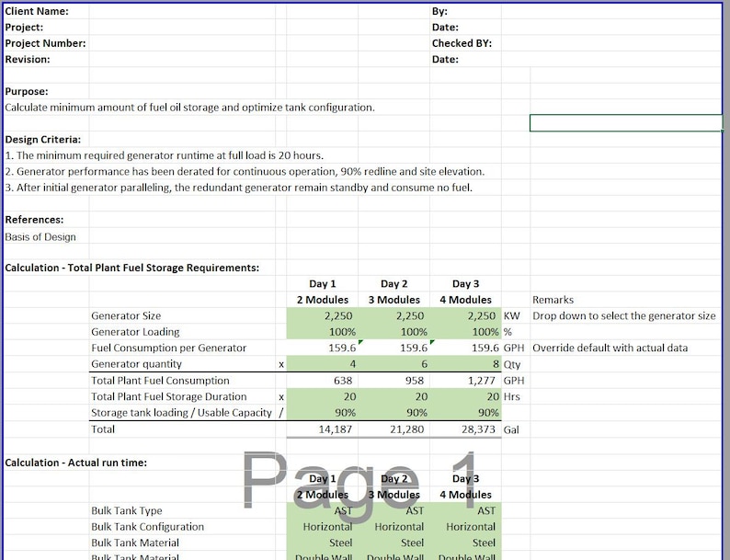The image size is (730, 560).
Task: Open Day 1 Bulk Tank Configuration cell (Horizontal)
Action: coord(323,527)
